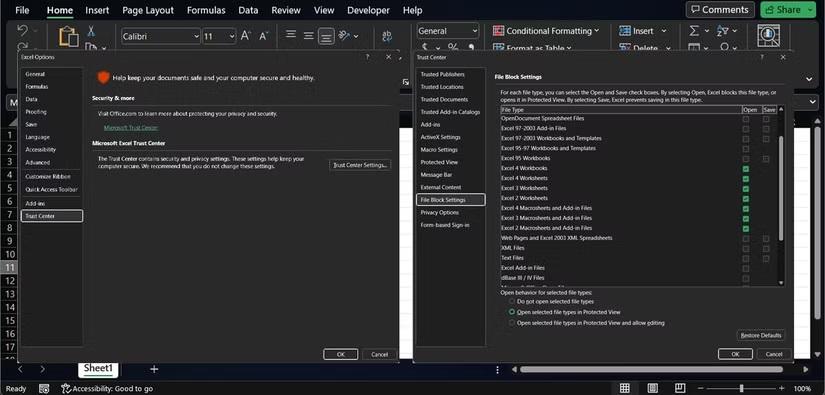Click next sheet navigation arrow

[43, 369]
